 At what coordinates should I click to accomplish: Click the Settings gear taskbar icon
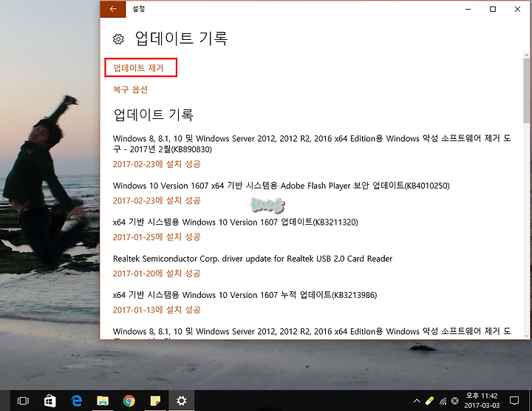point(182,401)
